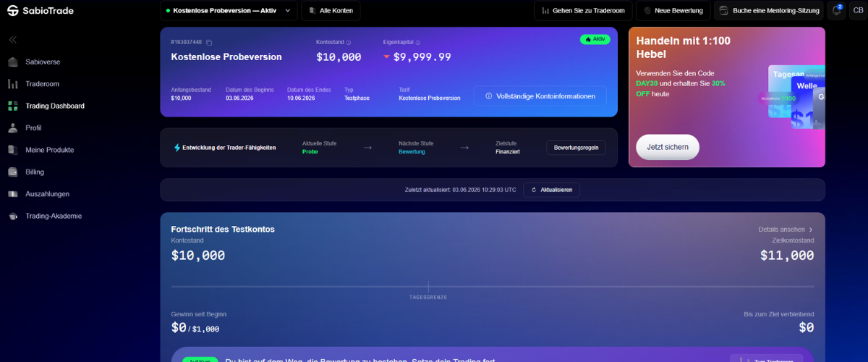Viewport: 868px width, 362px height.
Task: Select Trading Dashboard in sidebar
Action: pos(55,106)
